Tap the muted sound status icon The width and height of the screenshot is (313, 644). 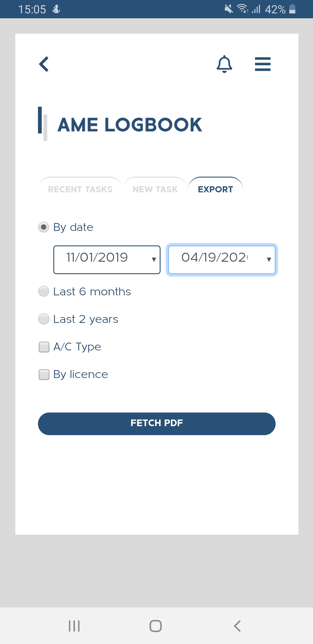(229, 9)
